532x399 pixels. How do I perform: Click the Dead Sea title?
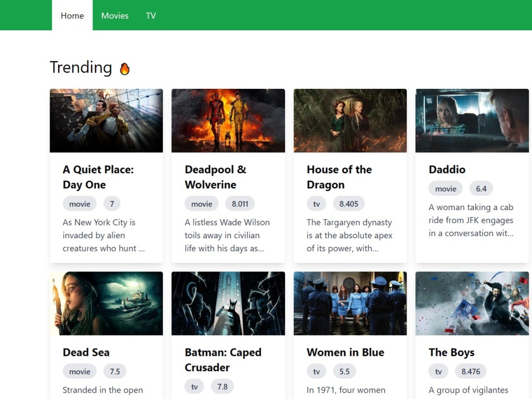click(x=86, y=352)
